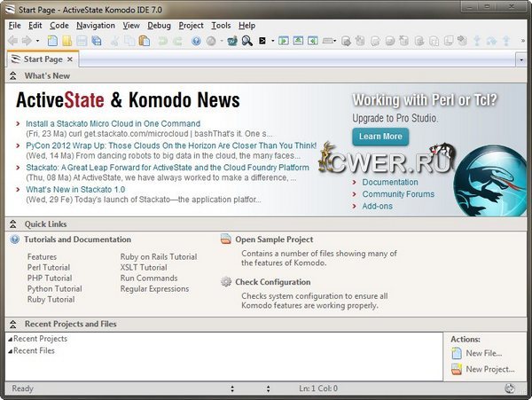The width and height of the screenshot is (532, 400).
Task: Open the Community Forums link
Action: [398, 194]
